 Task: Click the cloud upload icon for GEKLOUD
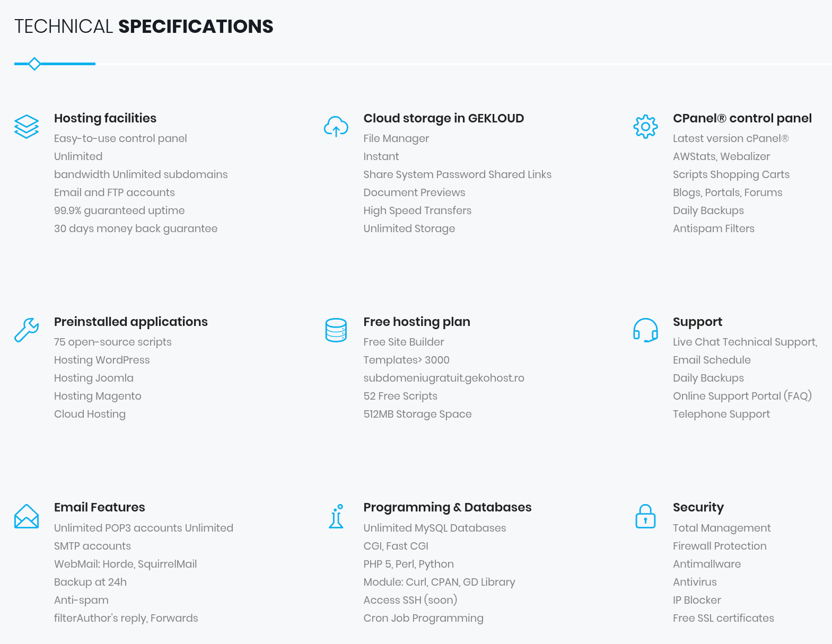coord(336,127)
